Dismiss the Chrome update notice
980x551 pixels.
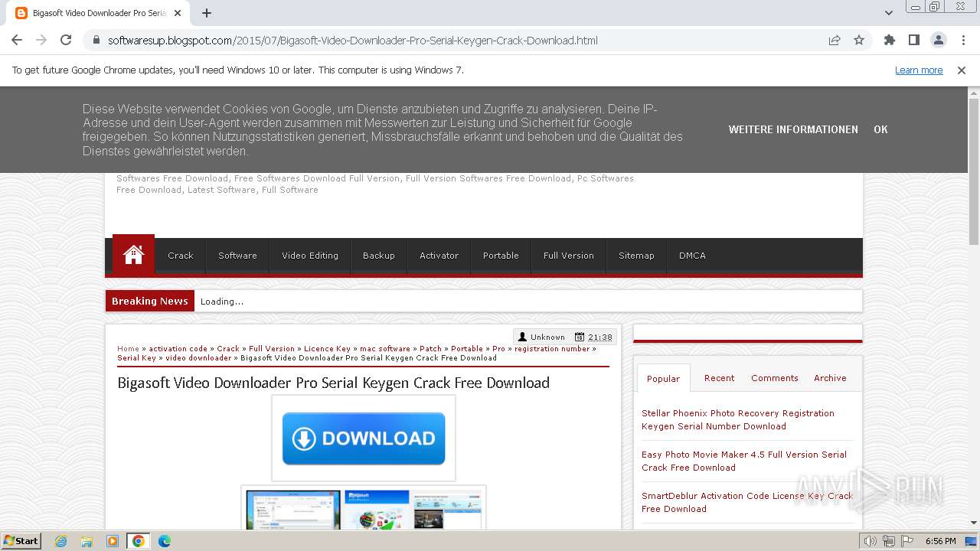click(962, 70)
